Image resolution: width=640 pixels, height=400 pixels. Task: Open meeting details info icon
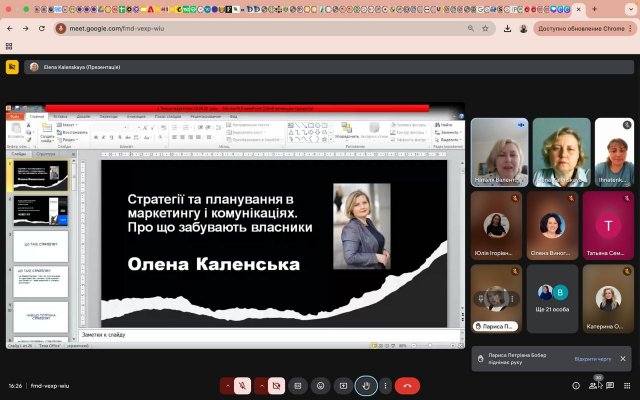pyautogui.click(x=576, y=385)
